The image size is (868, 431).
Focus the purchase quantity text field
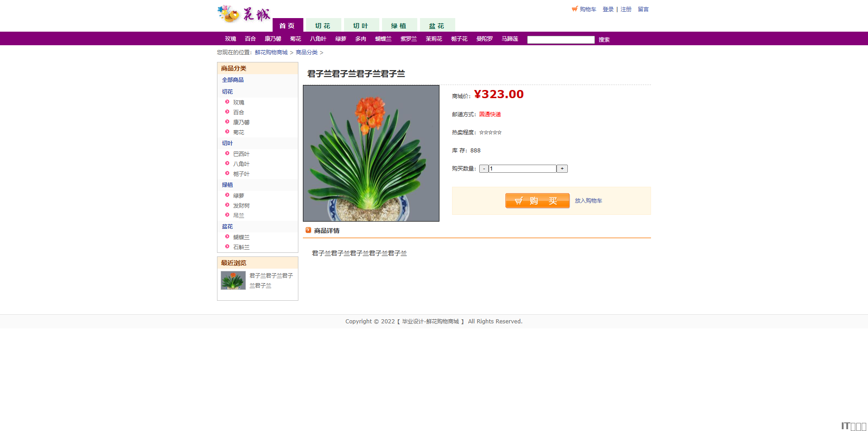(522, 169)
